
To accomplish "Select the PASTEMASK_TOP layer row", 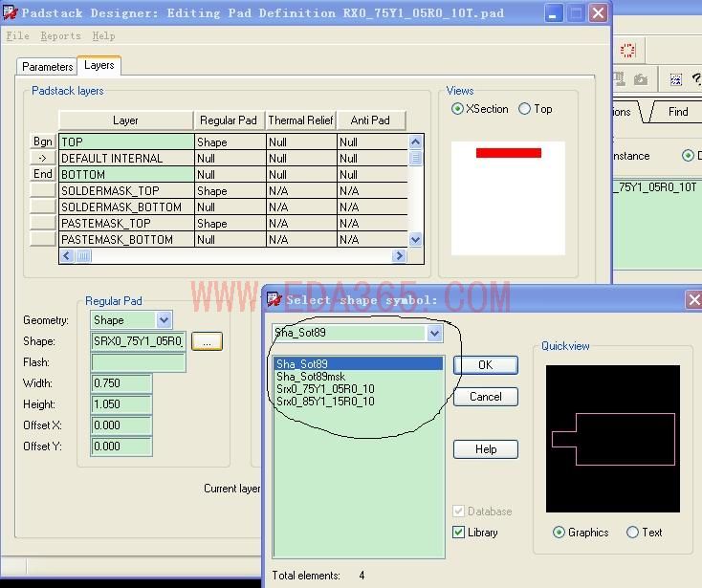I will tap(233, 223).
